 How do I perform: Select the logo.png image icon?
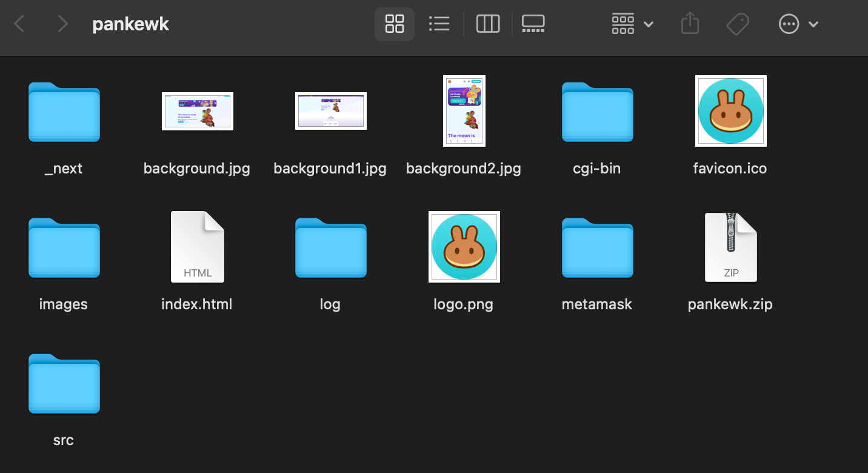click(x=464, y=247)
